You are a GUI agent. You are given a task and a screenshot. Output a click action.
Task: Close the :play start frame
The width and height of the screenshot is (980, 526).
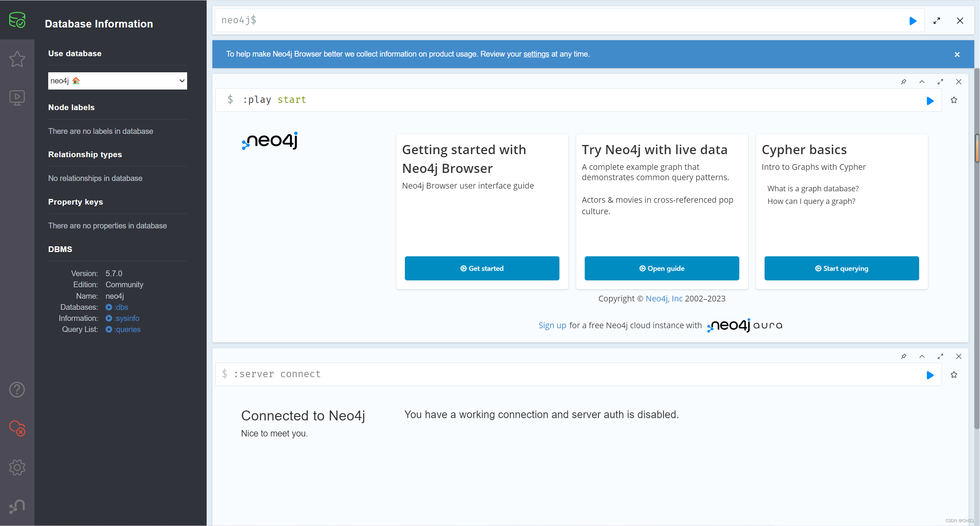click(x=959, y=81)
